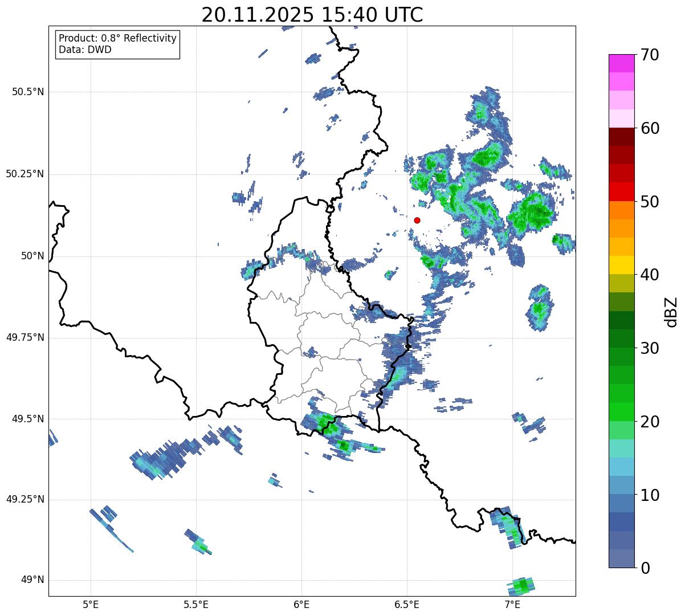Click the 6.5°E longitude label
The height and width of the screenshot is (616, 685).
pos(407,605)
